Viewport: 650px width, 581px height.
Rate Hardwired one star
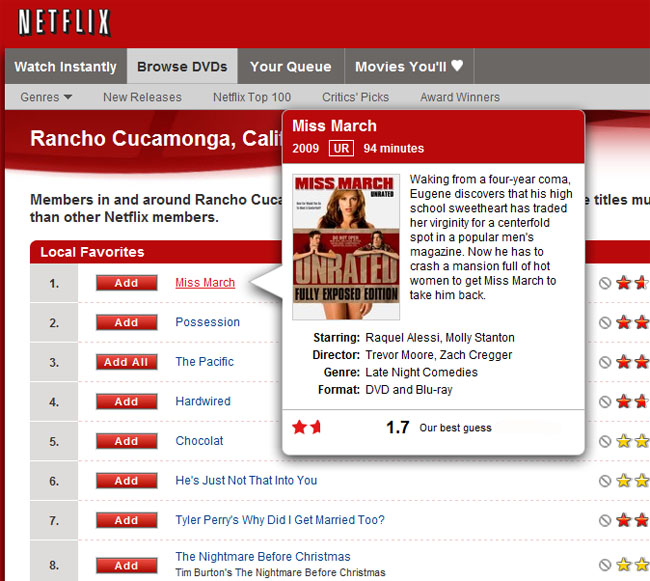623,401
